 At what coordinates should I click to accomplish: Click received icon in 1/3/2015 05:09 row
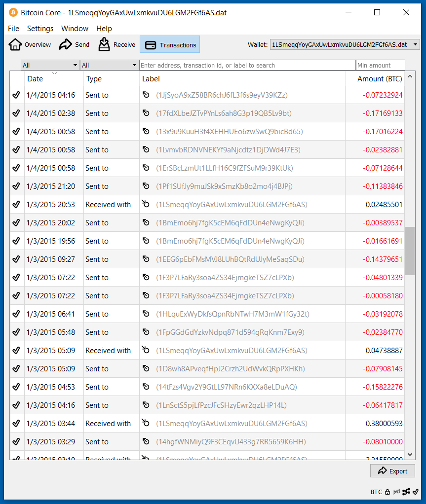146,349
